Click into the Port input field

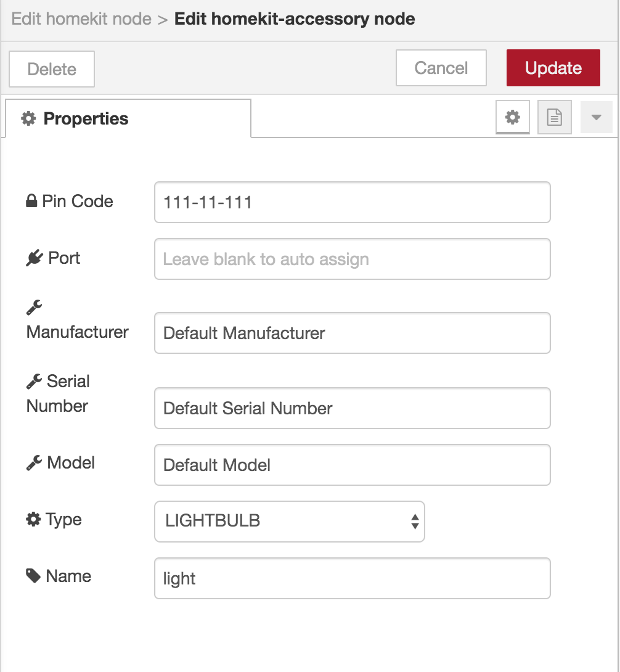(x=352, y=259)
